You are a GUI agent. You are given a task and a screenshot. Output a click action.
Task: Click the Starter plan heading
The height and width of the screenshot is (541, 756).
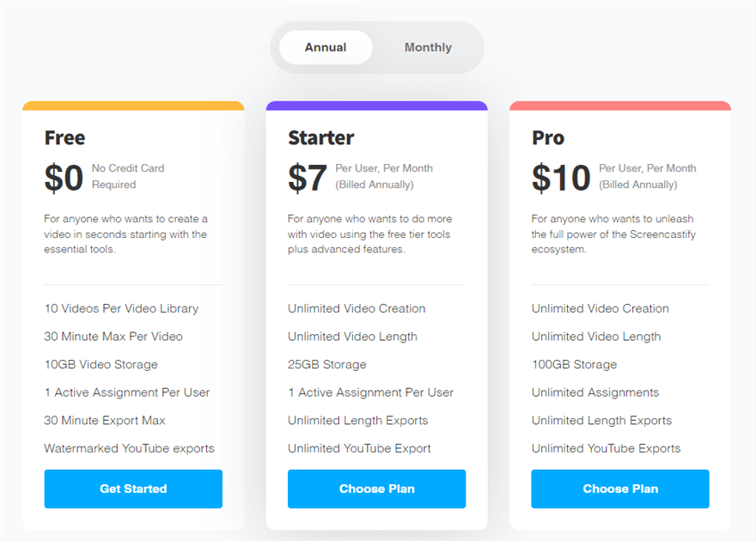[x=320, y=137]
